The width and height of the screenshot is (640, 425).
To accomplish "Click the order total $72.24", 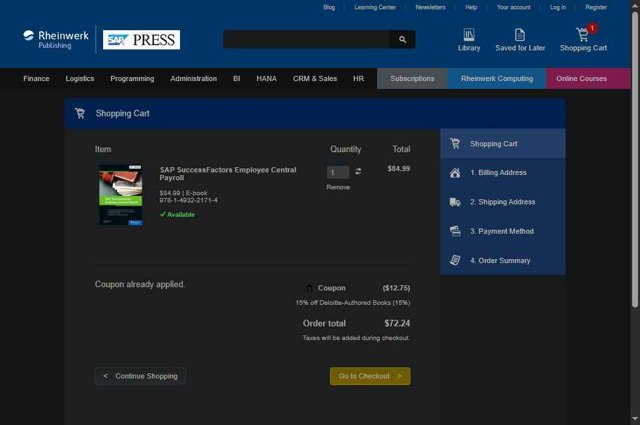I will tap(397, 323).
